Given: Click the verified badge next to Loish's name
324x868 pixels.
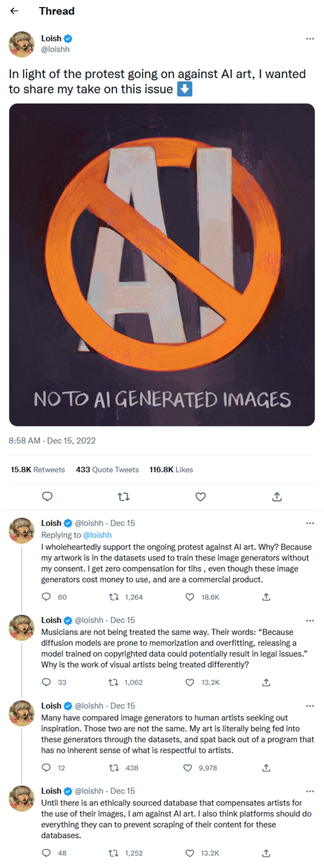Looking at the screenshot, I should [67, 38].
